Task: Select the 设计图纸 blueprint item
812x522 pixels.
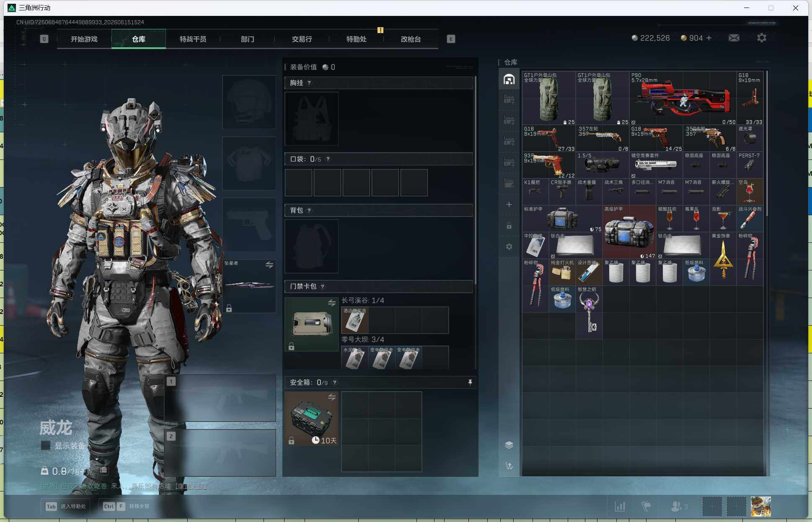Action: point(589,273)
